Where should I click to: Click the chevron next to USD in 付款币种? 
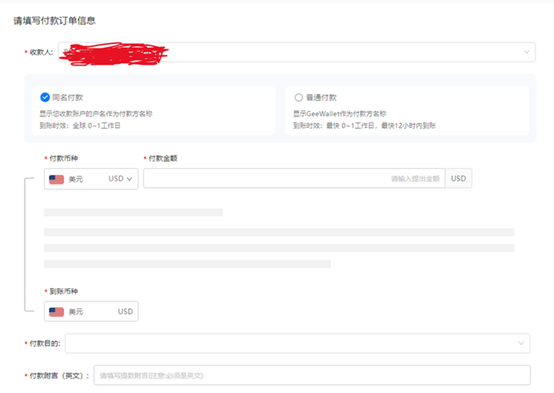(x=129, y=179)
